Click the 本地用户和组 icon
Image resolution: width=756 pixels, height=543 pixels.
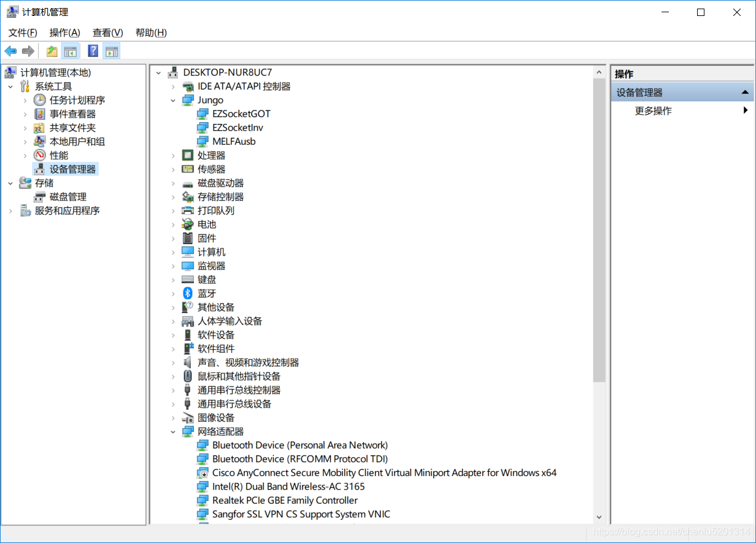tap(40, 141)
